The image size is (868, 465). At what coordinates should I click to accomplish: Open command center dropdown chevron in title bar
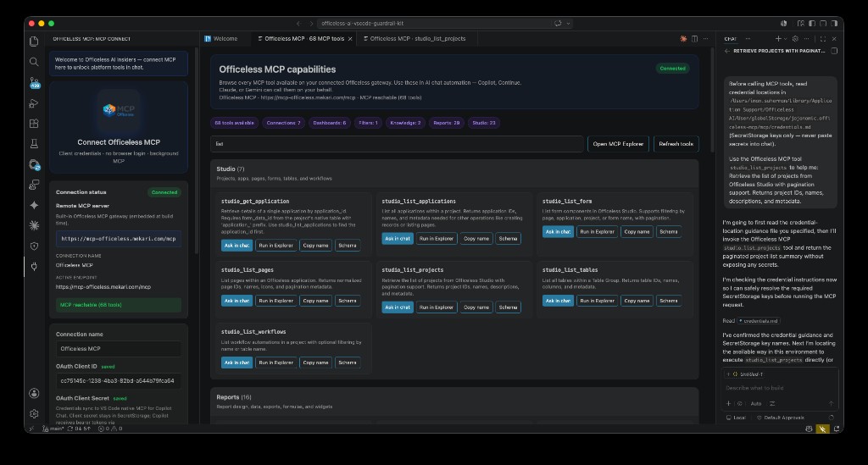[x=568, y=23]
